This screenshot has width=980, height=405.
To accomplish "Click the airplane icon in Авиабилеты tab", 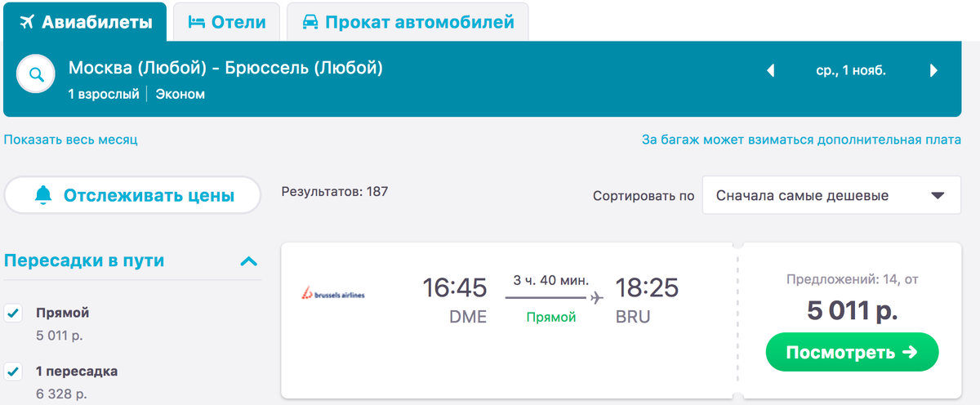I will 26,22.
